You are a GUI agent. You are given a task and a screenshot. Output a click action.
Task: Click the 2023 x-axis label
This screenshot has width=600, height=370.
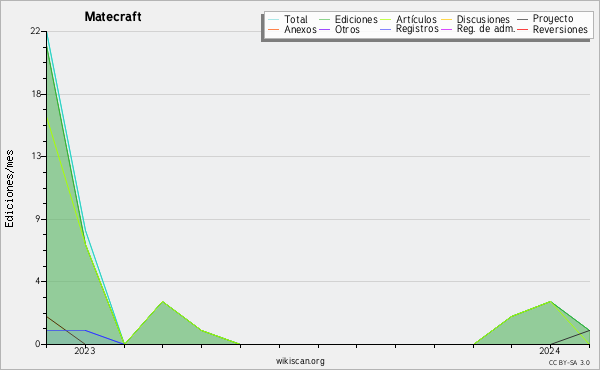pos(85,350)
